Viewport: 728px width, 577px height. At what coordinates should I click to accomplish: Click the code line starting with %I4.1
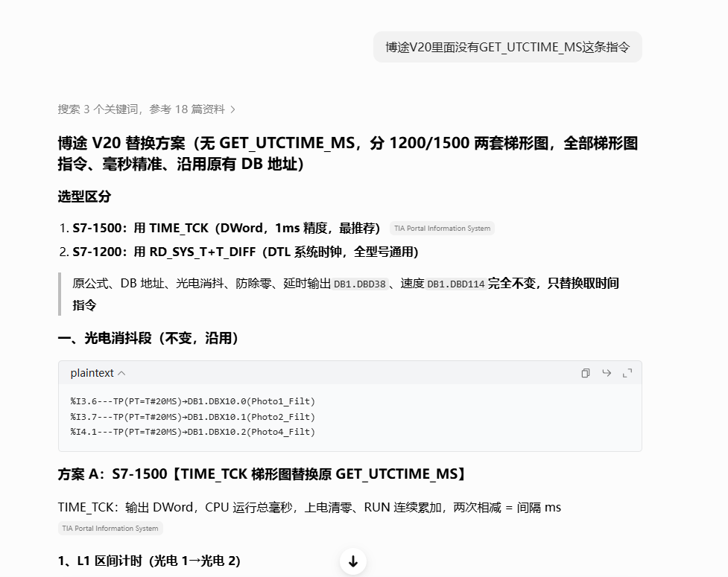193,432
